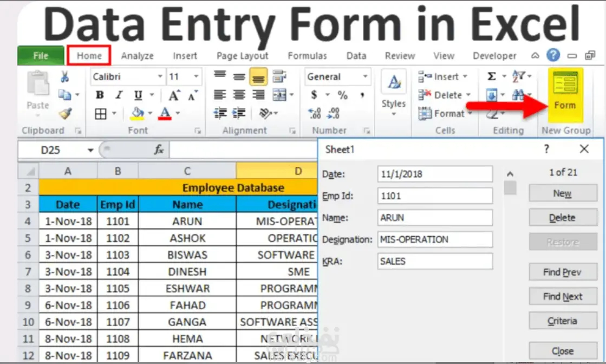Click the Insert Function fx button

159,149
